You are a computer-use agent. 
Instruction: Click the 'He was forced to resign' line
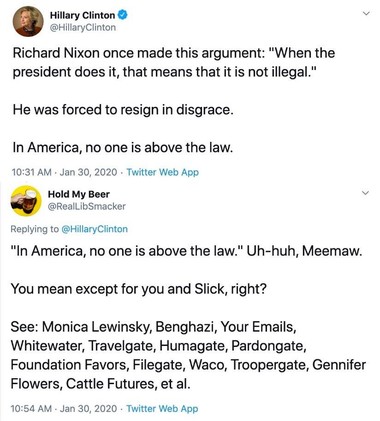point(123,110)
